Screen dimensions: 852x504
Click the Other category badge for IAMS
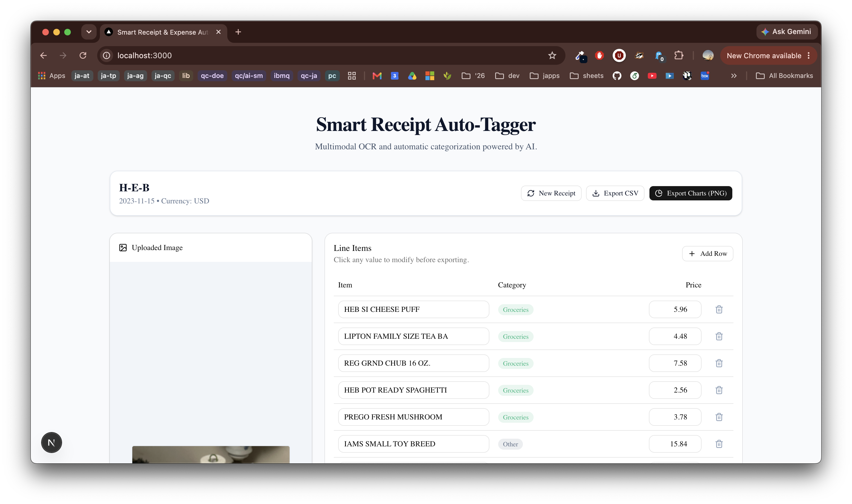510,444
